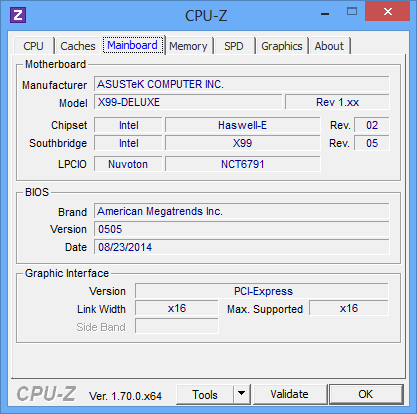This screenshot has width=417, height=414.
Task: Click the CPU-Z window title text
Action: (x=206, y=16)
